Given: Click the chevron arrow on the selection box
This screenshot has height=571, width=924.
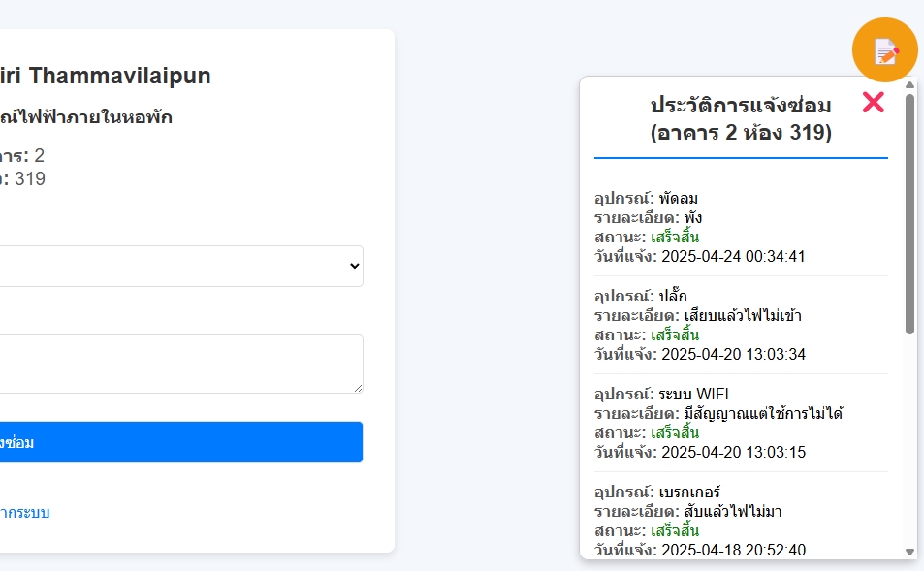Looking at the screenshot, I should (x=353, y=266).
